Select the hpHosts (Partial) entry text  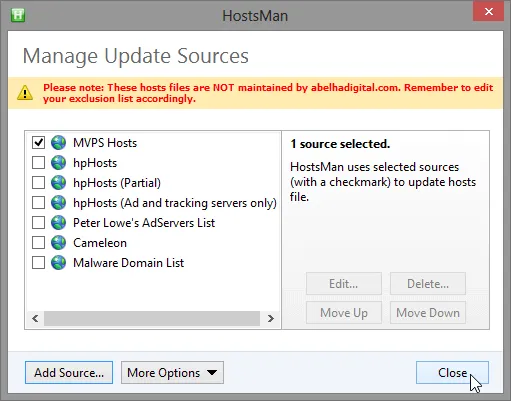[x=117, y=183]
